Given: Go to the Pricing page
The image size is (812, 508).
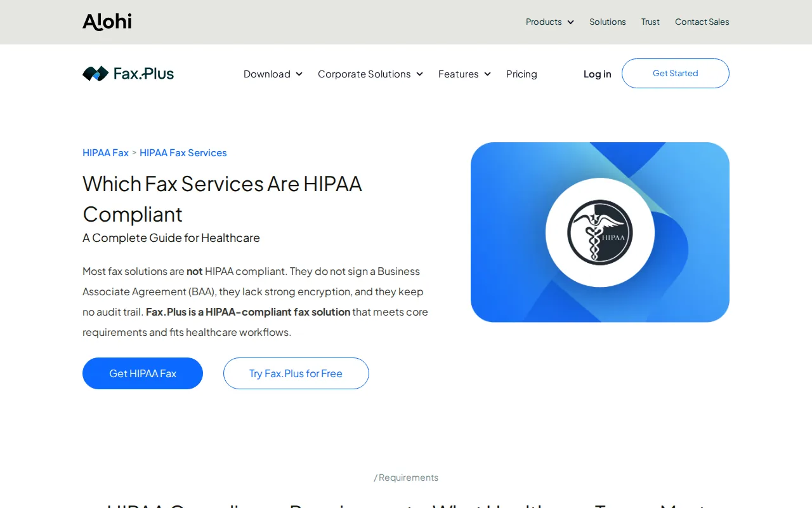Looking at the screenshot, I should [521, 74].
